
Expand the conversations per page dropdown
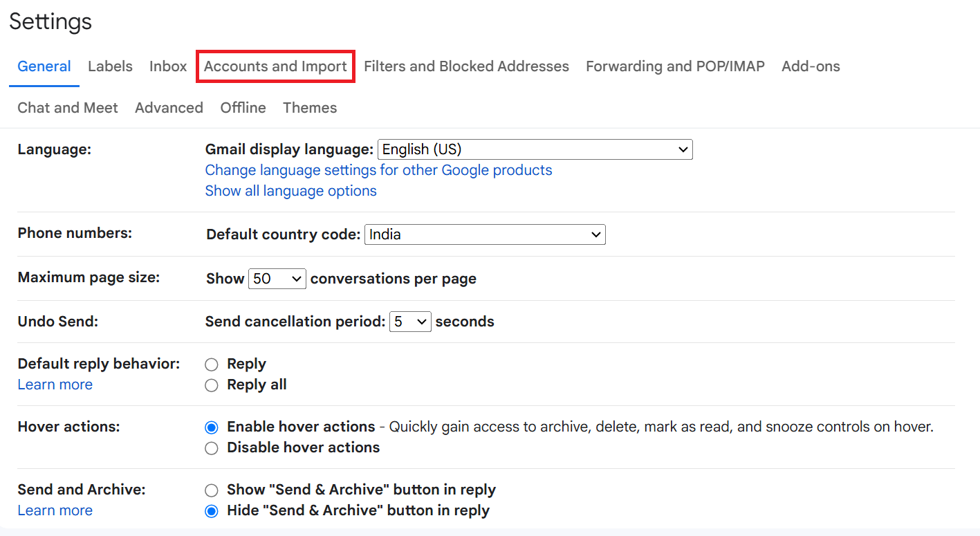277,279
